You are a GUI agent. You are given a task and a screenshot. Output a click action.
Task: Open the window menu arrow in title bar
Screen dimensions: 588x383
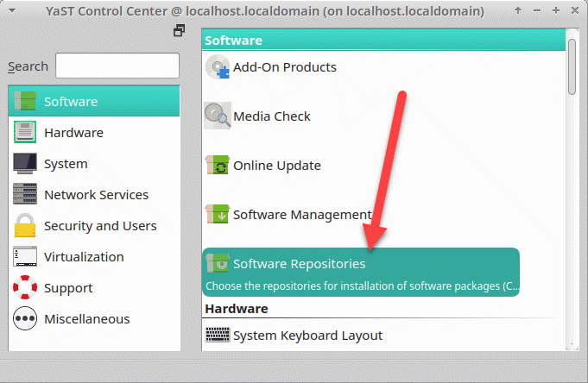tap(12, 11)
